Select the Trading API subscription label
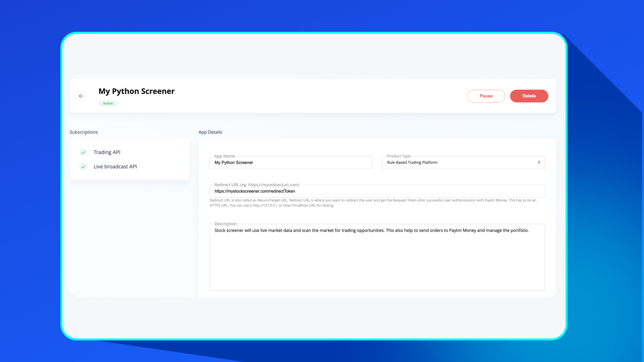The width and height of the screenshot is (644, 362). 107,152
